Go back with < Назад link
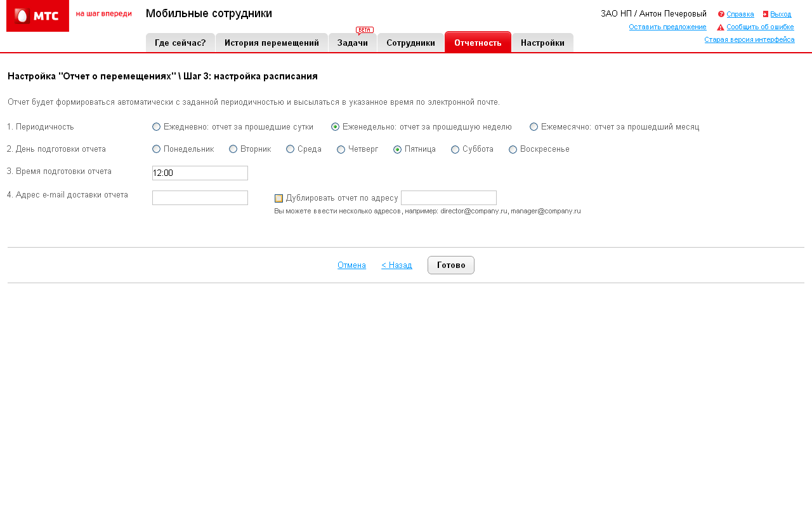812x508 pixels. [x=396, y=265]
